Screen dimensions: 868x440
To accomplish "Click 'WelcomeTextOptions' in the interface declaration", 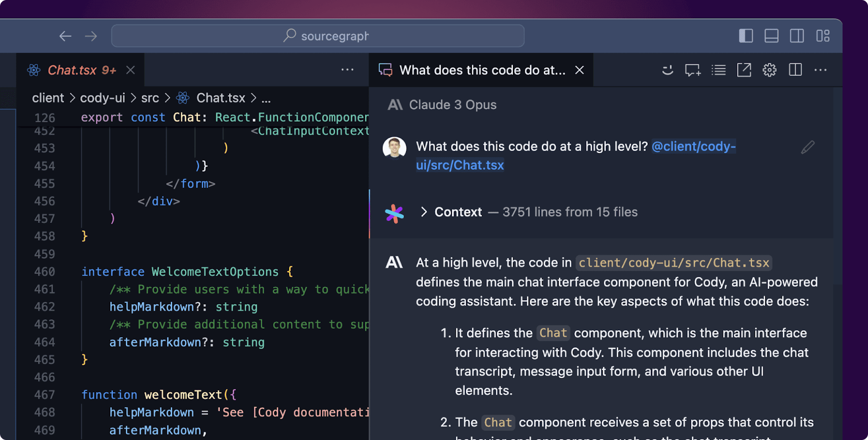I will [215, 272].
